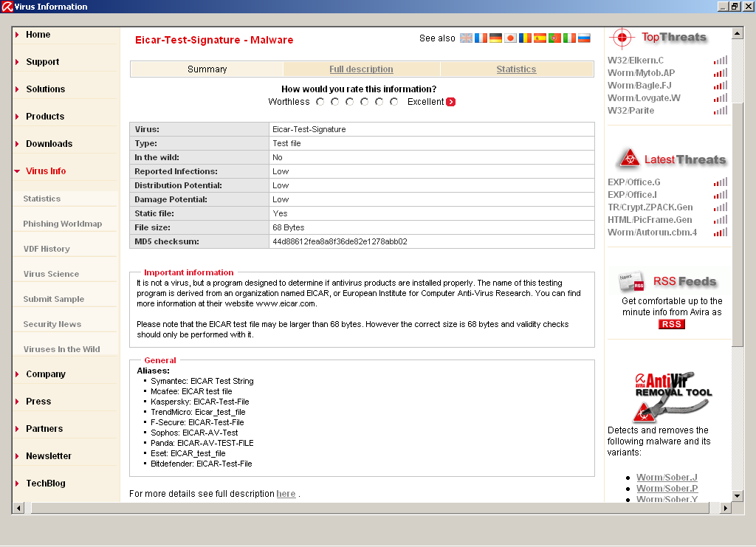Open the RSS Feeds newspaper icon
Image resolution: width=756 pixels, height=547 pixels.
coord(632,281)
